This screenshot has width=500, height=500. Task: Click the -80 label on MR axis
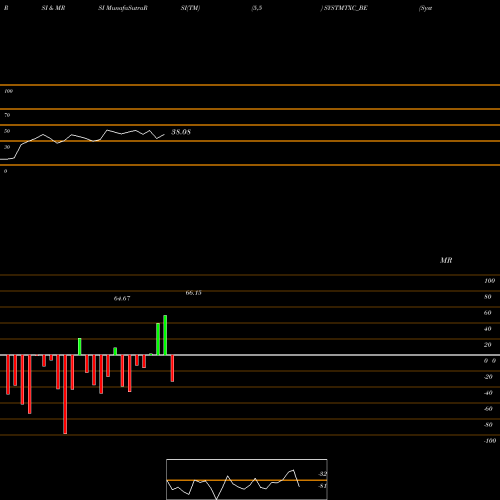click(488, 425)
